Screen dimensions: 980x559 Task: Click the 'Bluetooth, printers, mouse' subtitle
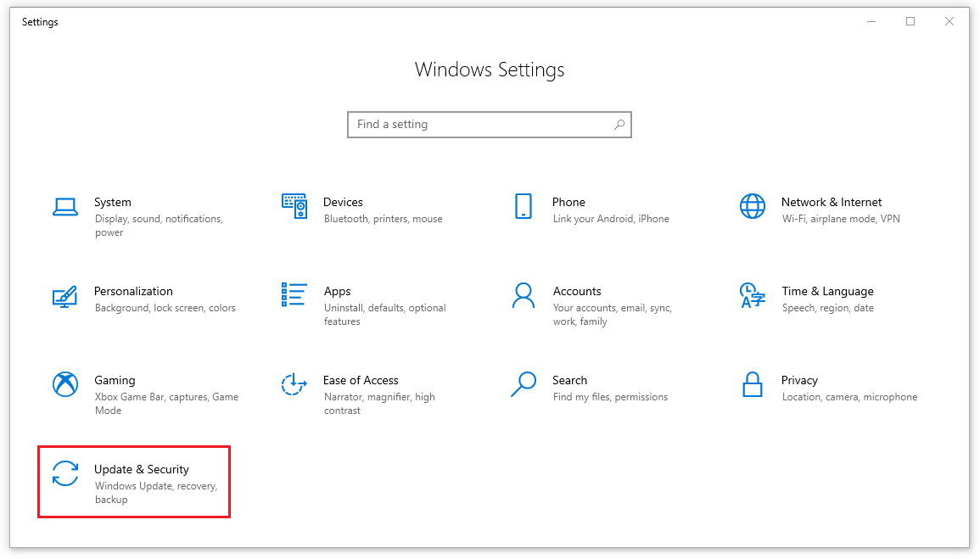(382, 219)
